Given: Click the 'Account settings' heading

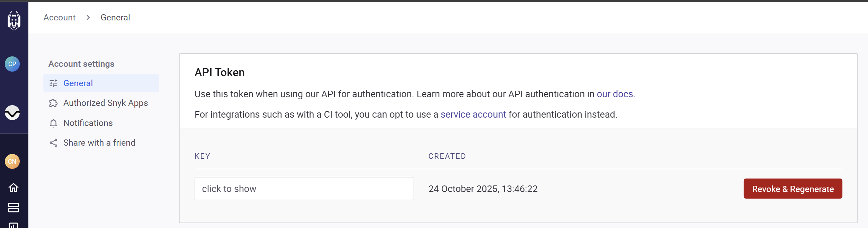Looking at the screenshot, I should tap(81, 64).
